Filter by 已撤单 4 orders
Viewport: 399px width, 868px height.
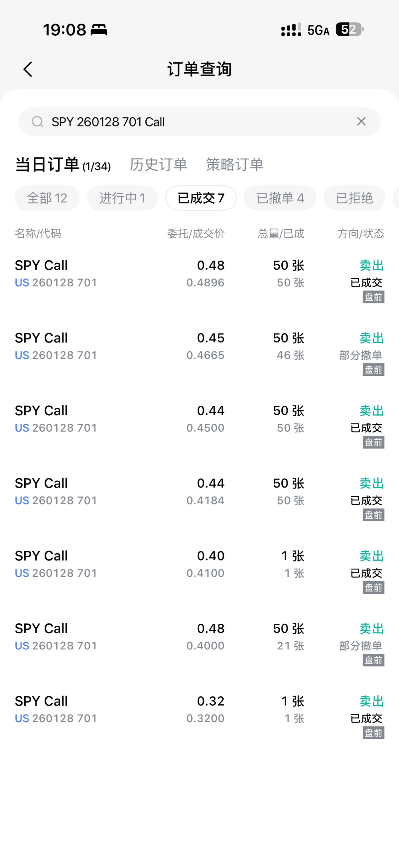click(x=280, y=198)
